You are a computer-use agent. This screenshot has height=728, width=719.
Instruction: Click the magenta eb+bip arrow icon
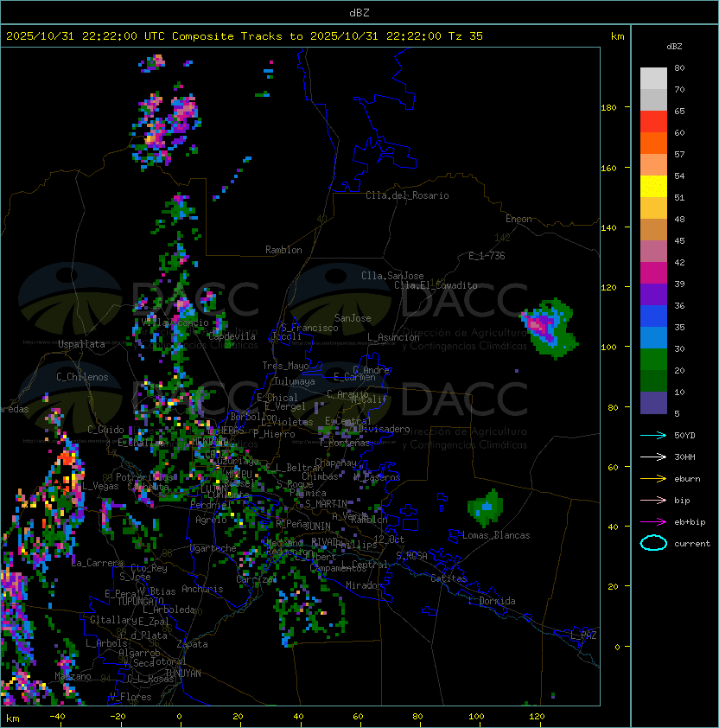coord(653,522)
